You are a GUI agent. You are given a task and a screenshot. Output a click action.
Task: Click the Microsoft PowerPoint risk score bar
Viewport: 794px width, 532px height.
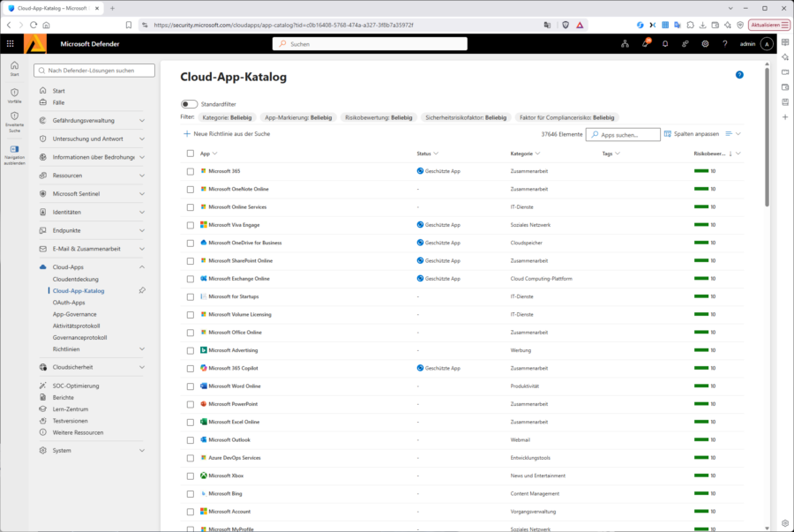(701, 404)
